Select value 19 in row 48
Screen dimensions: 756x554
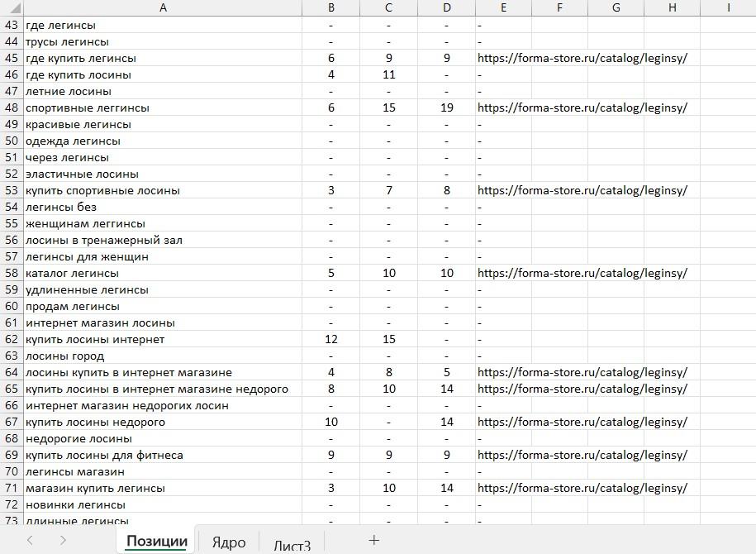(x=446, y=107)
